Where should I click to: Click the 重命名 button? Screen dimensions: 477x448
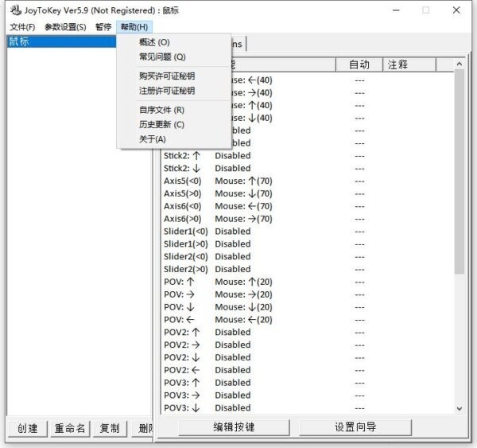70,428
